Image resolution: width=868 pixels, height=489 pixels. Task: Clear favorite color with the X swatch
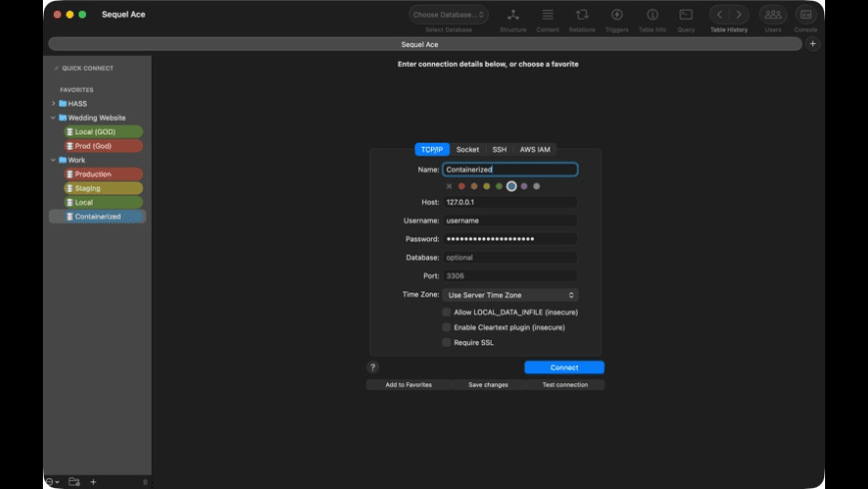point(449,186)
